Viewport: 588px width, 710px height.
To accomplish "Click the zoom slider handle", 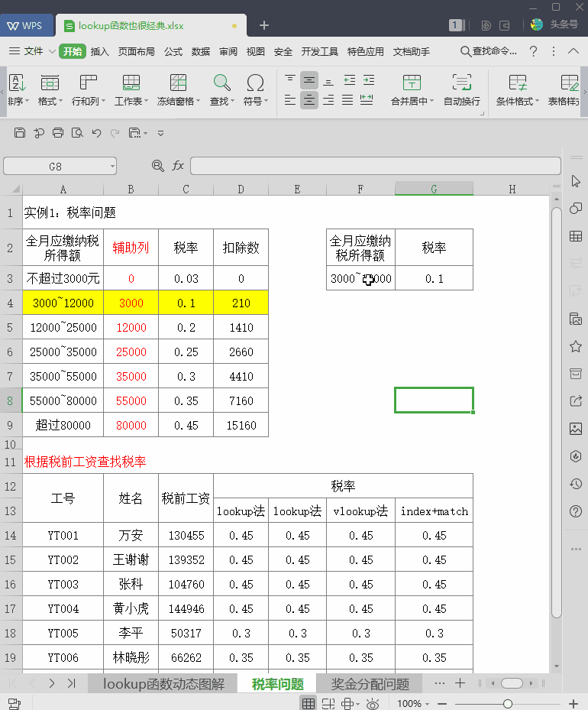I will pyautogui.click(x=507, y=703).
